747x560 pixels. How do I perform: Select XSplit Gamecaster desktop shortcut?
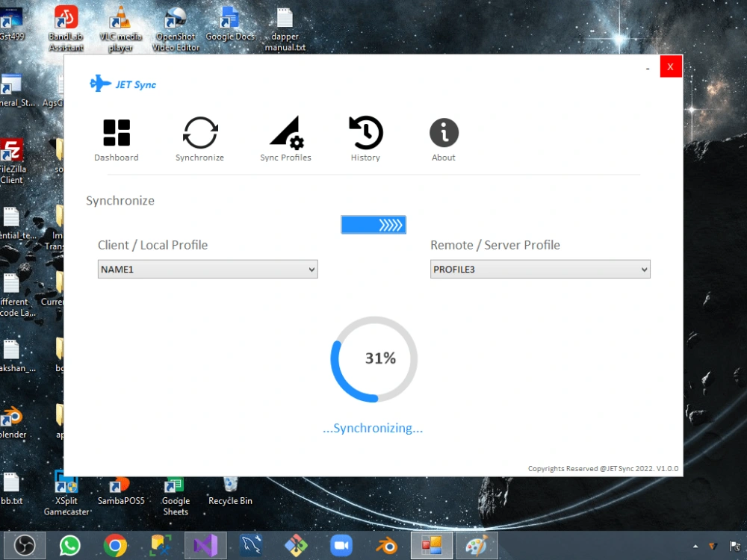[x=66, y=494]
